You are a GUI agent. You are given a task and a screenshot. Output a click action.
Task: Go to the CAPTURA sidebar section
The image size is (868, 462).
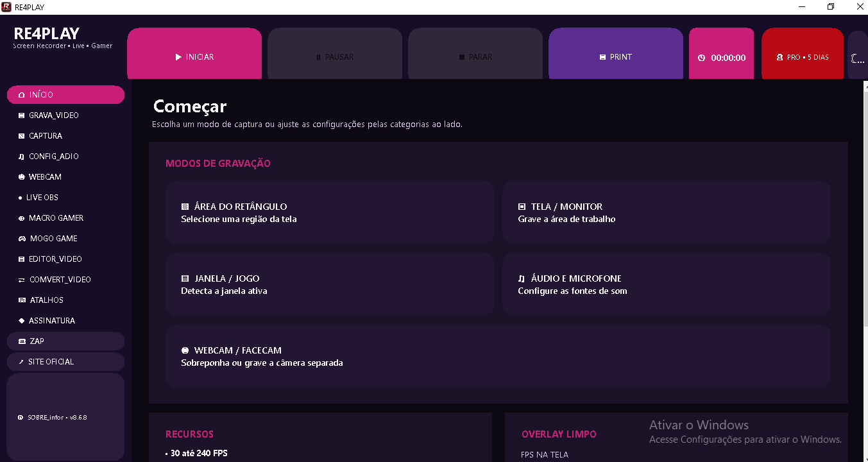(x=65, y=136)
